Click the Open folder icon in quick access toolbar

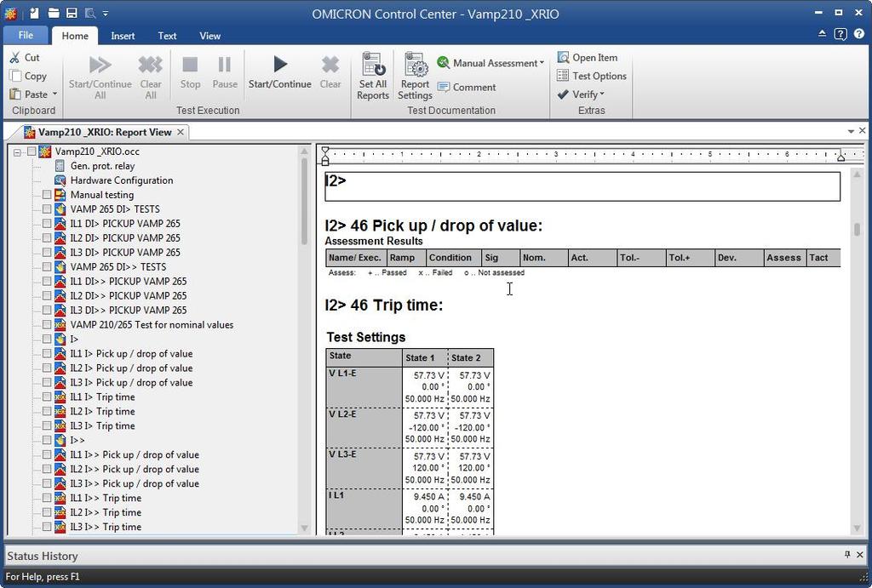pyautogui.click(x=54, y=13)
